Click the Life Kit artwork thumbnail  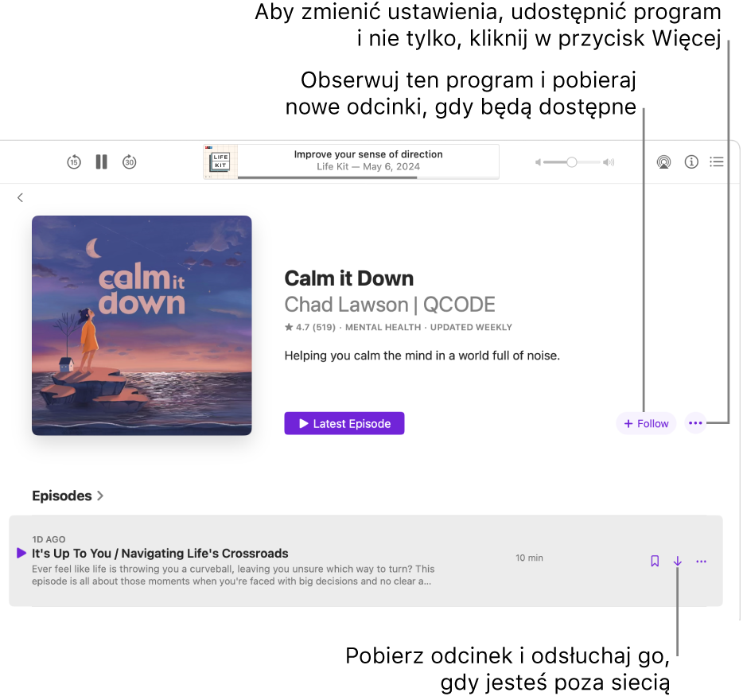221,161
